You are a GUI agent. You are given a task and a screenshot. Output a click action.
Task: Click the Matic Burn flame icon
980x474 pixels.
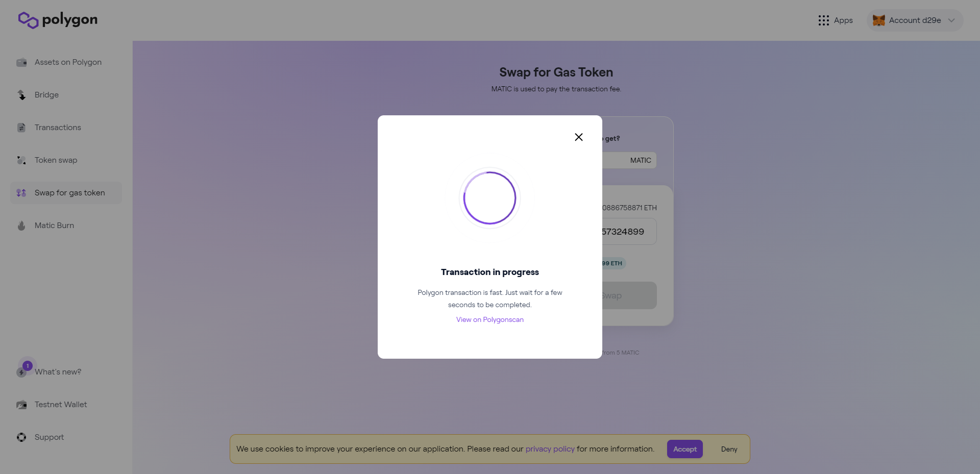pyautogui.click(x=21, y=226)
